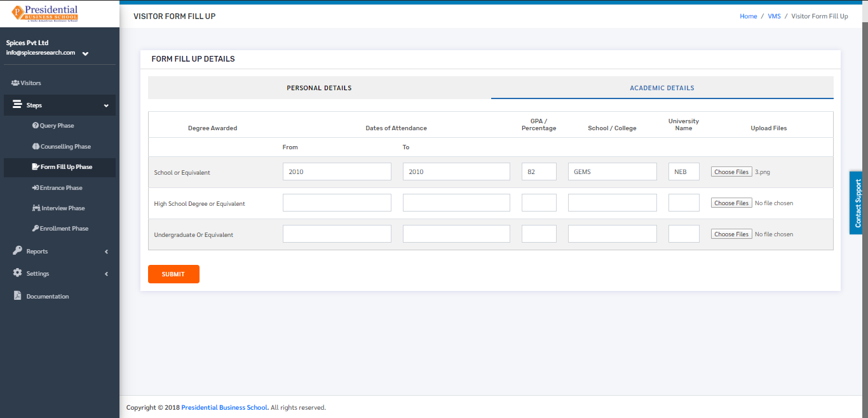Click the Settings gear icon

(x=17, y=273)
